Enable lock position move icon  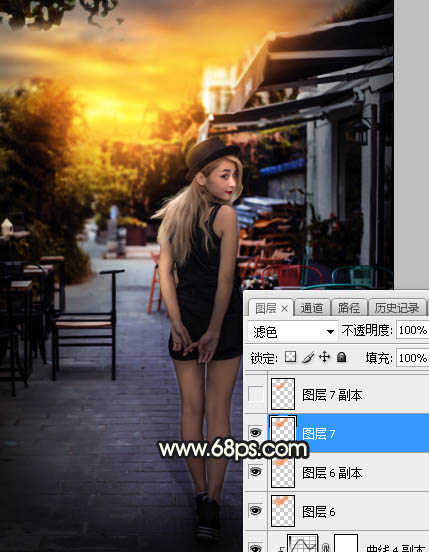[x=324, y=357]
